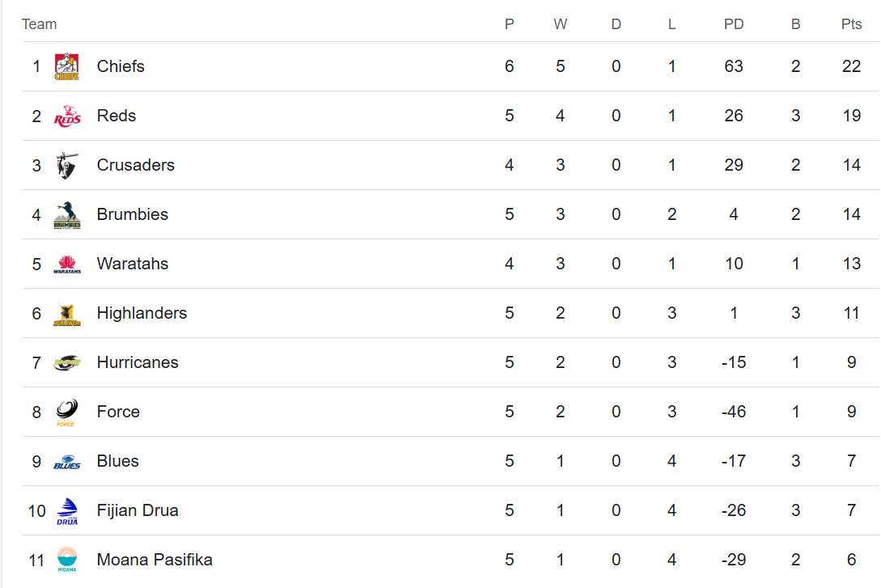Viewport: 881px width, 588px height.
Task: Click the Highlanders team logo
Action: pyautogui.click(x=66, y=313)
